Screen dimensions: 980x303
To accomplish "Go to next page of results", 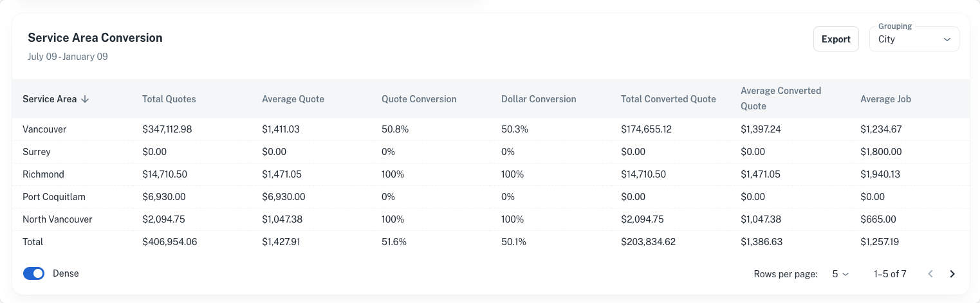I will point(952,274).
